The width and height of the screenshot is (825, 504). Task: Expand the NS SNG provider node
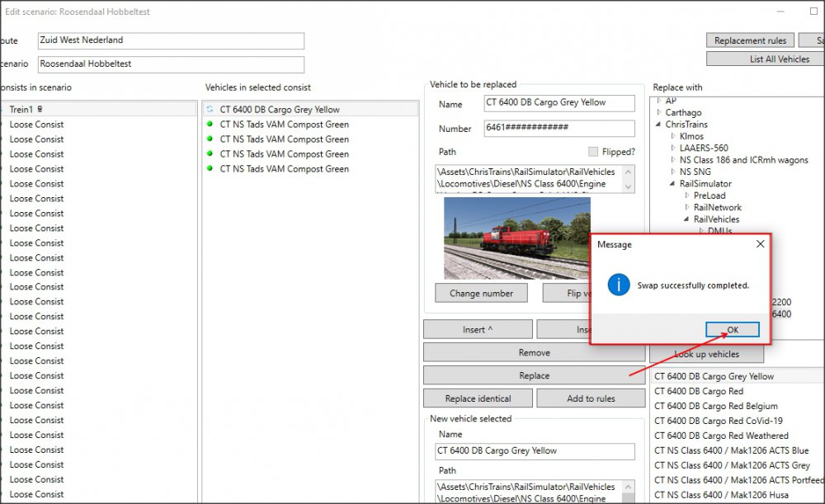tap(672, 172)
